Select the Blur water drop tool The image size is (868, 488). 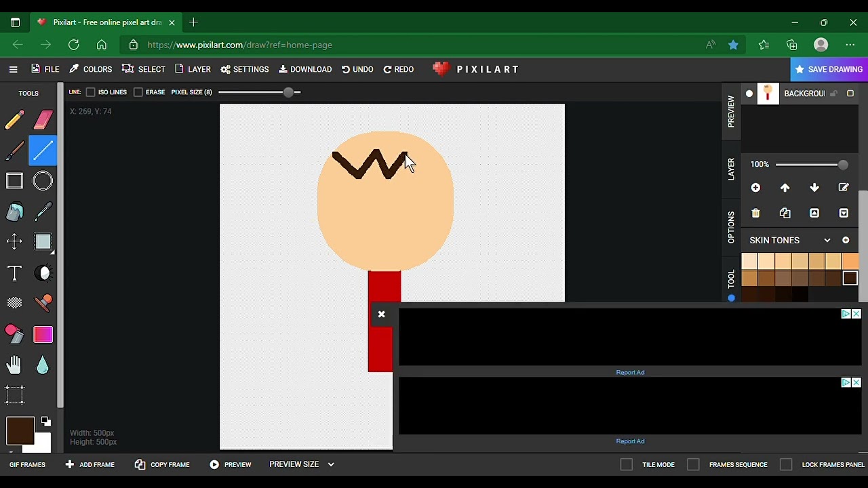pos(43,365)
